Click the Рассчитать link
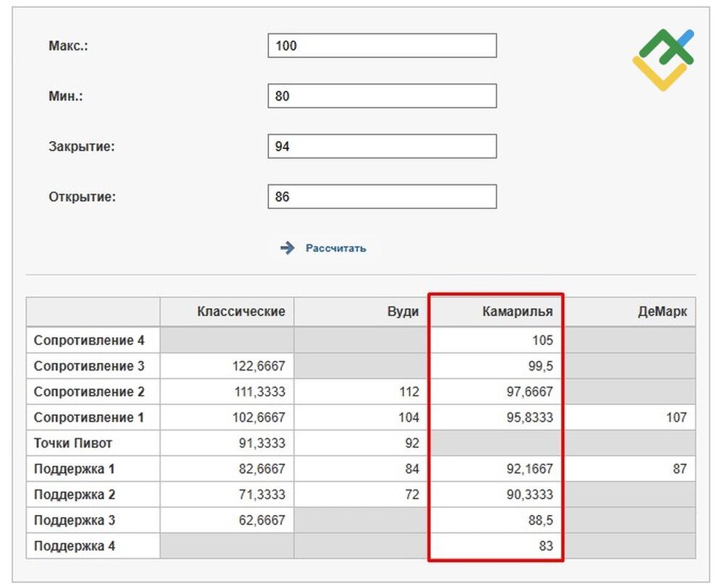The height and width of the screenshot is (588, 723). (x=335, y=248)
